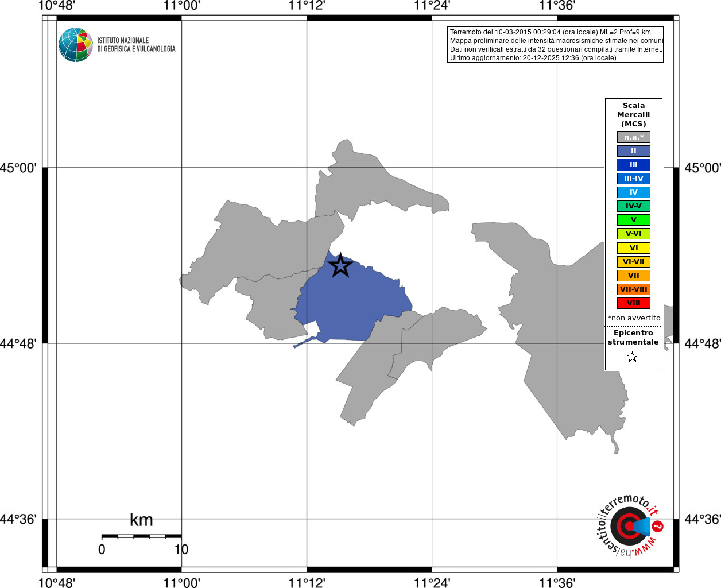Select the VI yellow legend swatch
This screenshot has height=588, width=721.
pyautogui.click(x=634, y=248)
